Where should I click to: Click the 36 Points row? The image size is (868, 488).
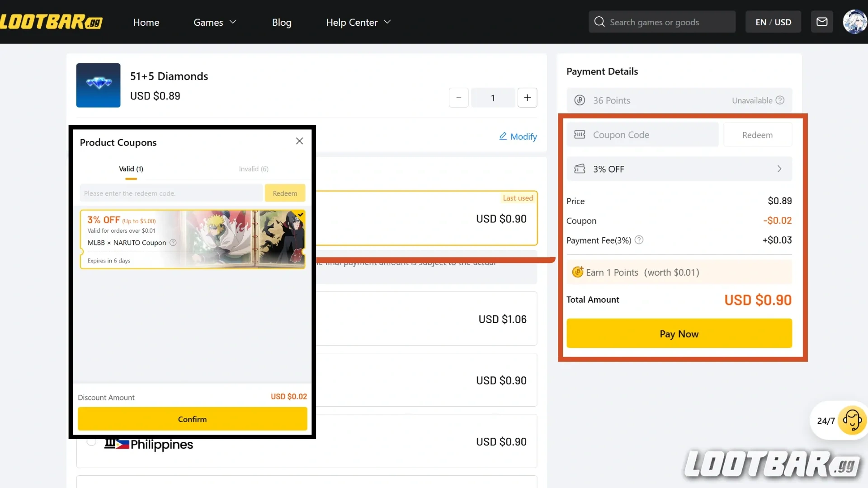click(679, 100)
